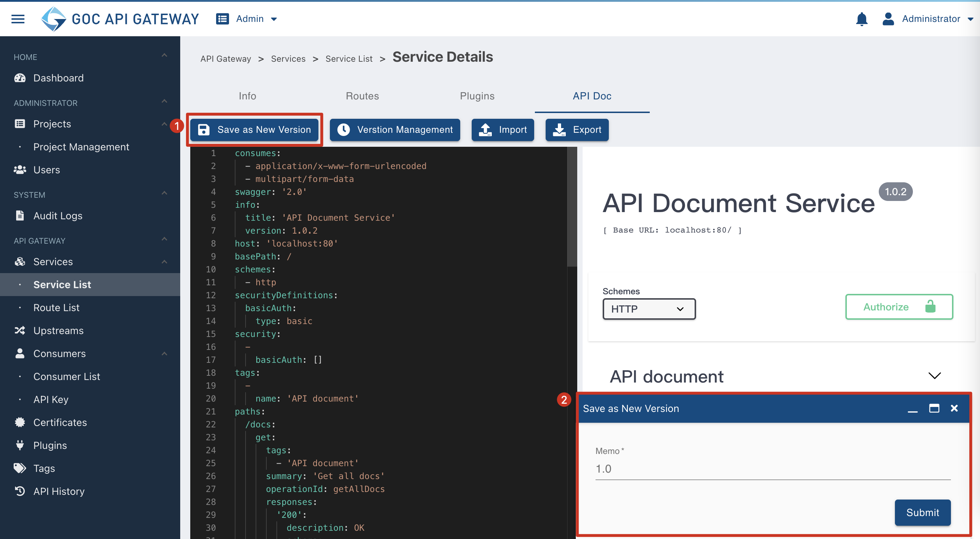The image size is (980, 539).
Task: Click the upload icon on Import
Action: (x=485, y=130)
